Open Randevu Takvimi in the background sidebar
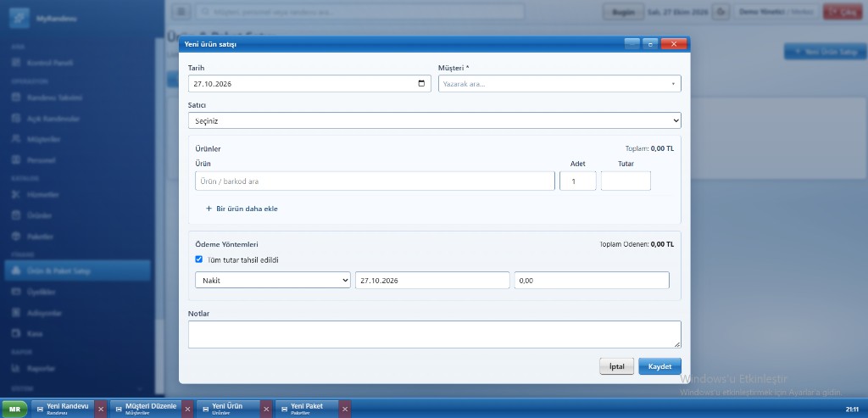868x418 pixels. pos(77,98)
